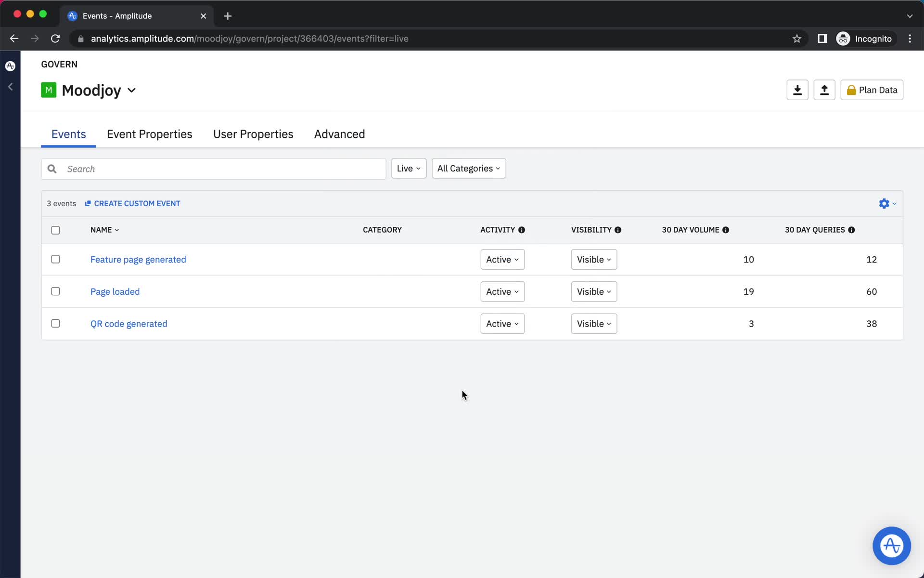Check the QR code generated row checkbox
The image size is (924, 578).
tap(55, 323)
